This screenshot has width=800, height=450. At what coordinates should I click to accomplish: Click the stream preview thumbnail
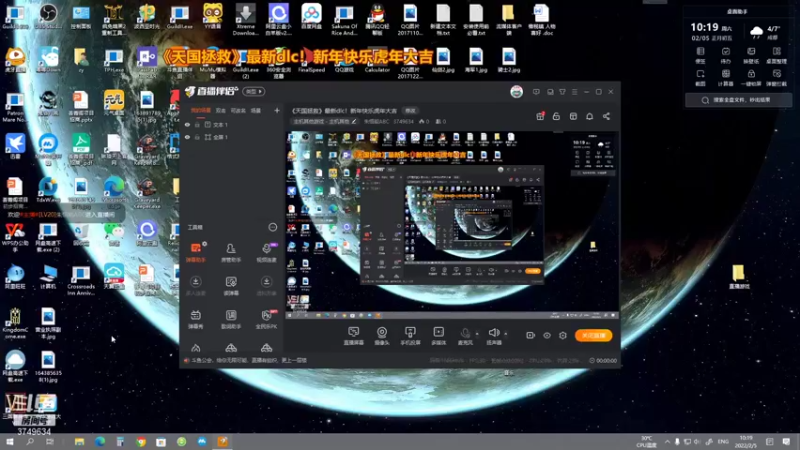click(x=452, y=225)
